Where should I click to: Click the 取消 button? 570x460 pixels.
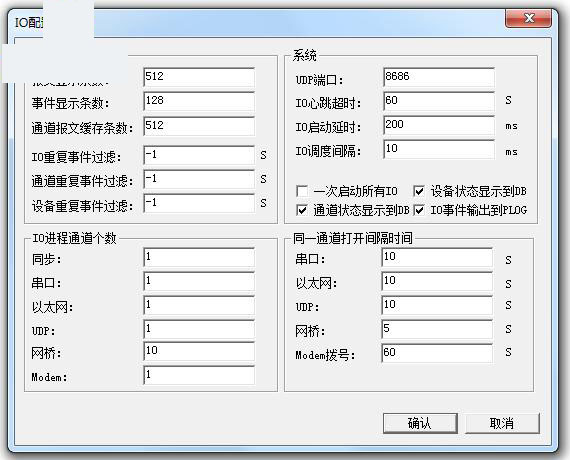pos(502,423)
